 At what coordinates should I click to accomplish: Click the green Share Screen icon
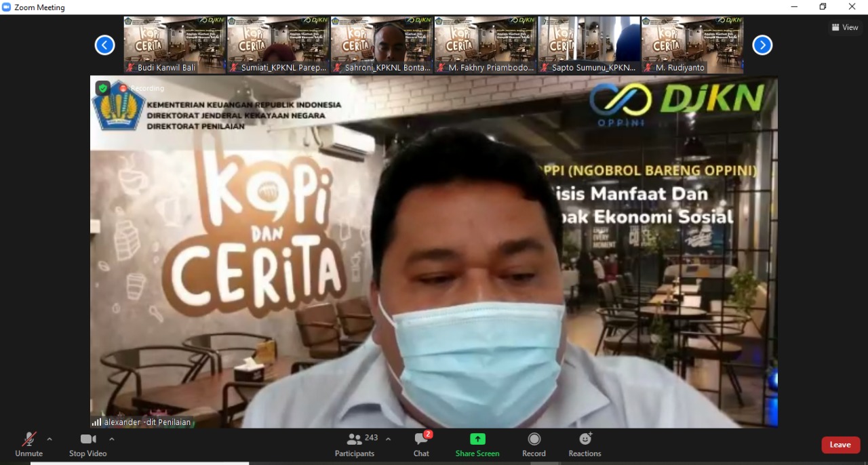(477, 439)
